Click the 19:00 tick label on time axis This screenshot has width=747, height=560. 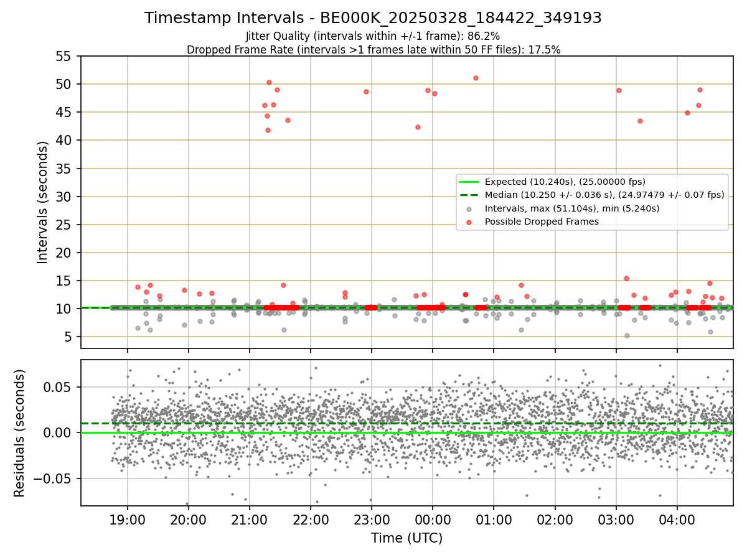coord(128,520)
